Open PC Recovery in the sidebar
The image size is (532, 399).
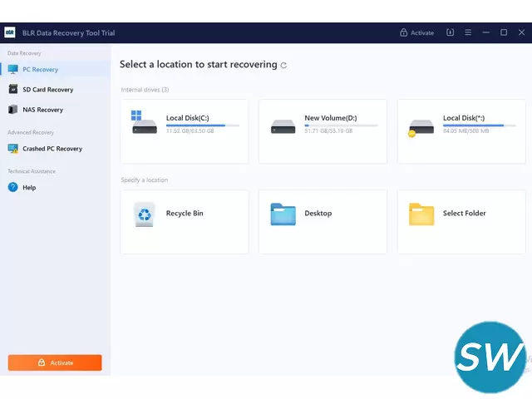(x=40, y=69)
